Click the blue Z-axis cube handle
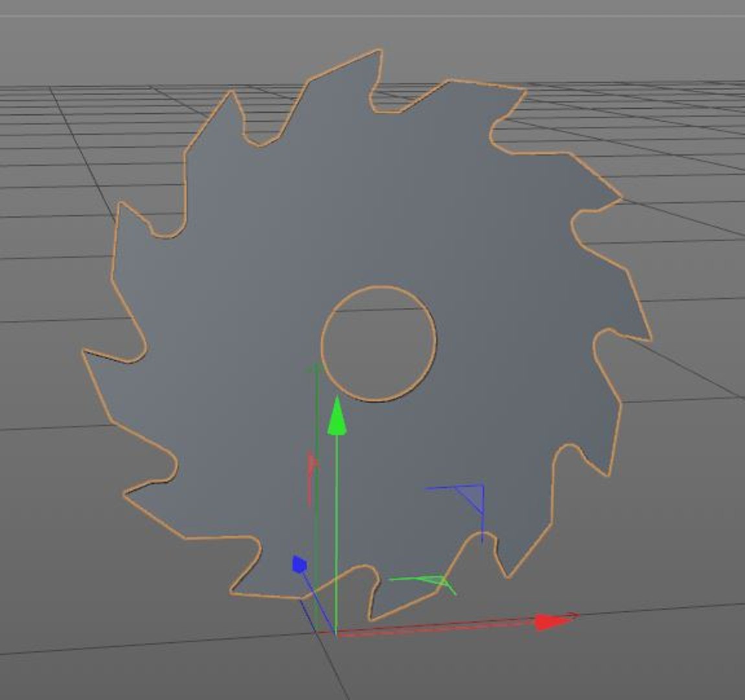 (299, 564)
